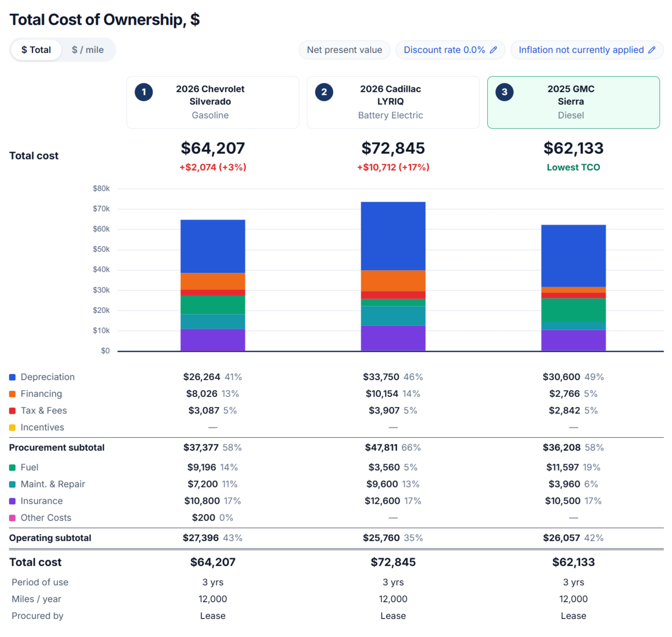Image resolution: width=672 pixels, height=637 pixels.
Task: Click the blue Depreciation legend swatch
Action: (x=12, y=377)
